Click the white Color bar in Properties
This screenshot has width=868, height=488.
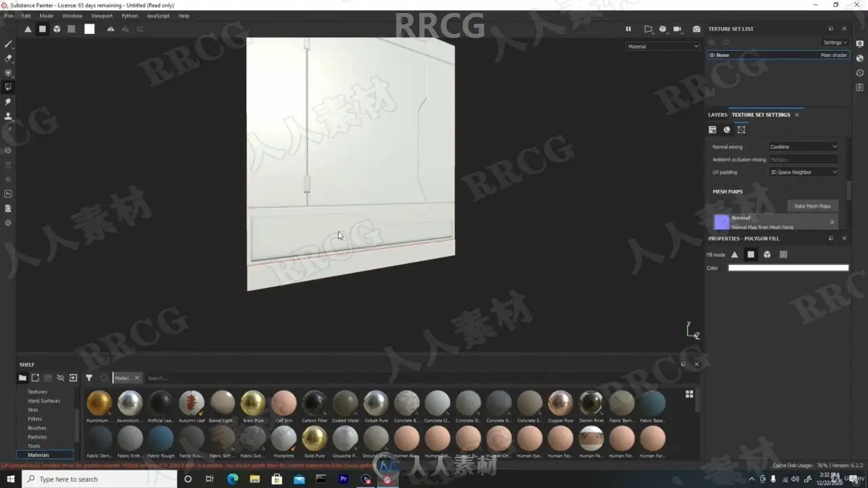pos(788,268)
